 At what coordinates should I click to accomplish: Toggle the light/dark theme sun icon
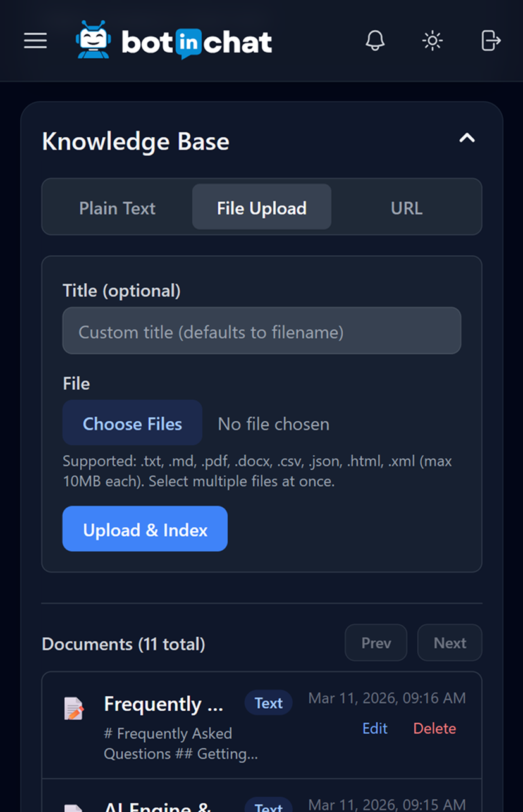pos(433,41)
